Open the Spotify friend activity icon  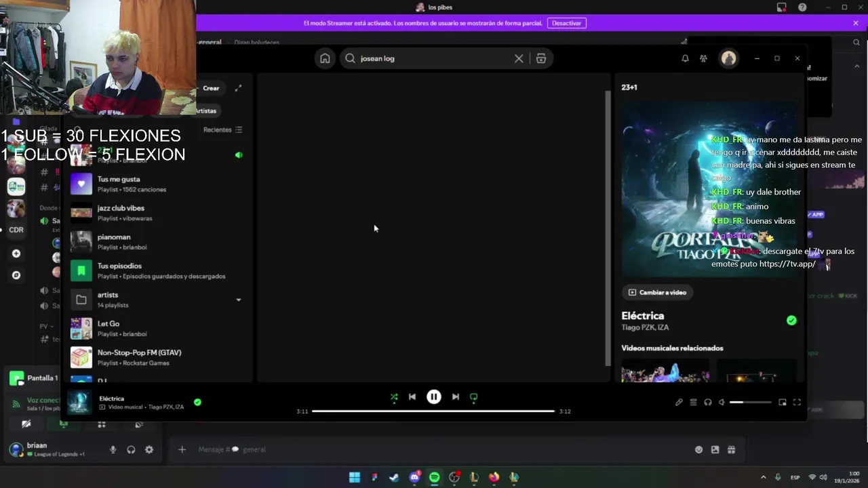coord(703,58)
